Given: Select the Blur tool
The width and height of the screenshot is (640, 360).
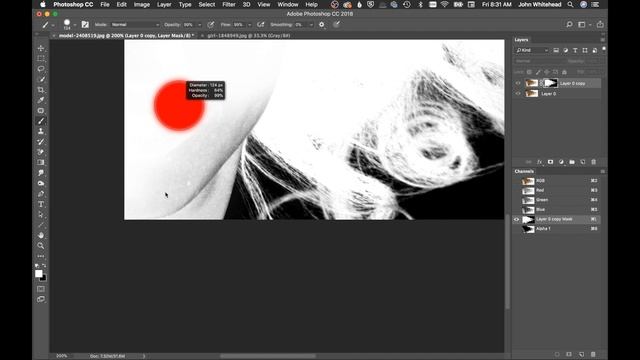Looking at the screenshot, I should coord(41,173).
